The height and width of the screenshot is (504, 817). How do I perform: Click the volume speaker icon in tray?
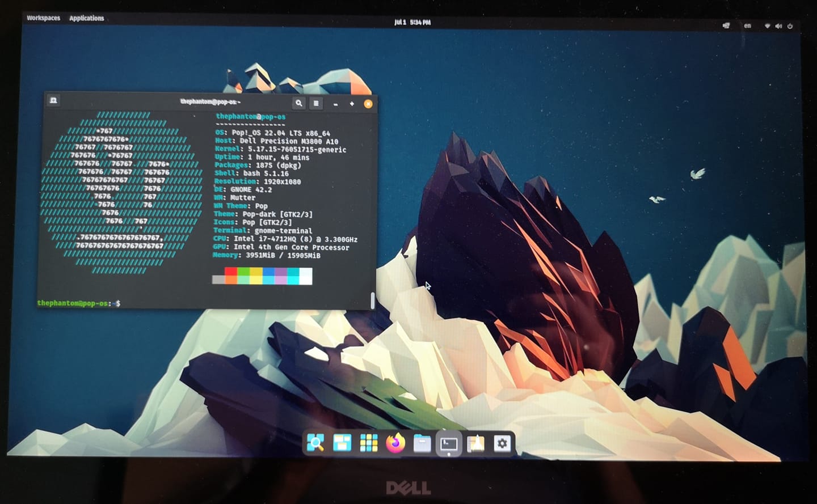click(x=778, y=26)
